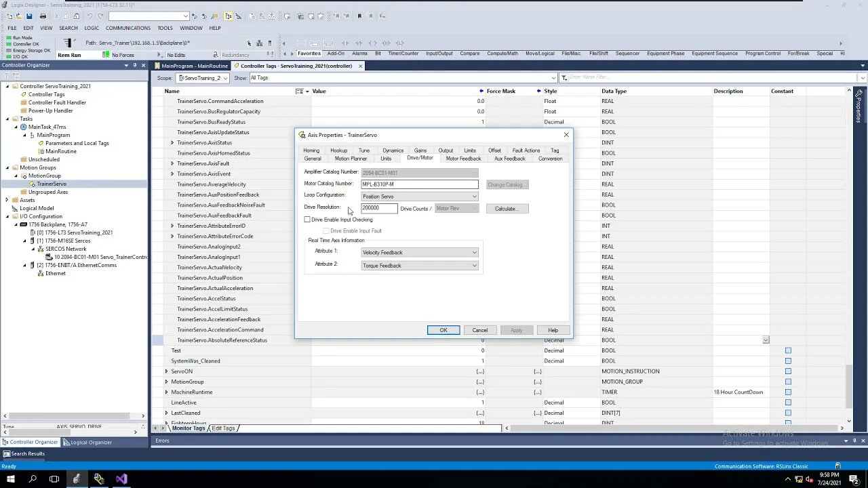The width and height of the screenshot is (868, 488).
Task: Insert an Output Latch (OTL) instruction
Action: point(399,43)
